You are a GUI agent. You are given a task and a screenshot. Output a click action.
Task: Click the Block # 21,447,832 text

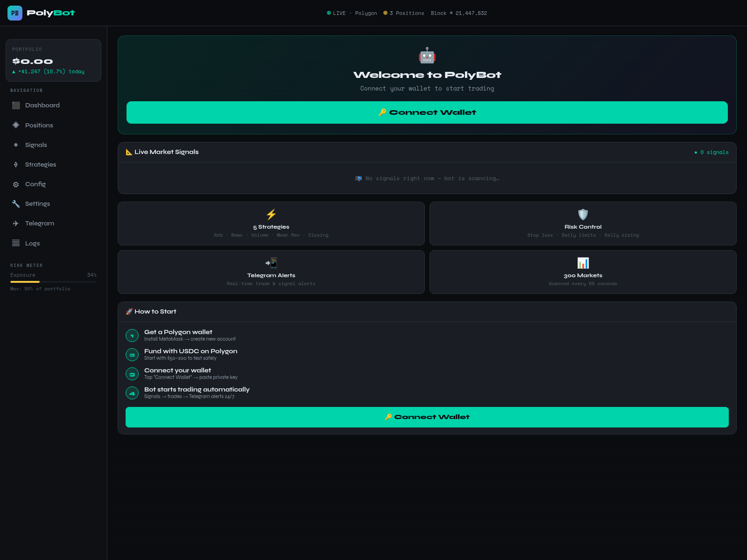coord(459,13)
